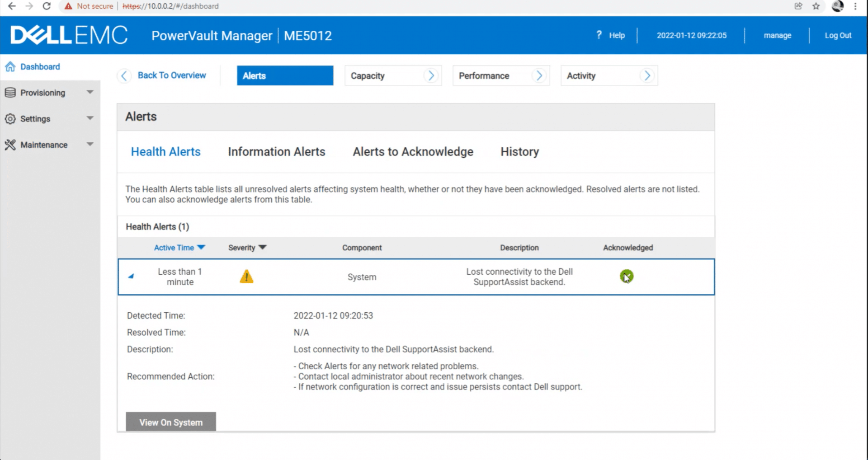Click the Back To Overview arrow circle
Image resolution: width=868 pixels, height=460 pixels.
[x=124, y=75]
